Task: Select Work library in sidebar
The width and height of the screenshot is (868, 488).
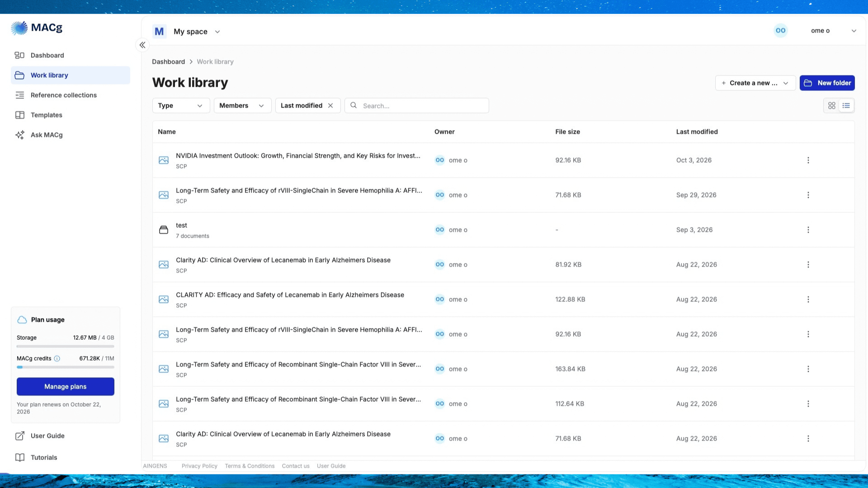Action: (x=71, y=75)
